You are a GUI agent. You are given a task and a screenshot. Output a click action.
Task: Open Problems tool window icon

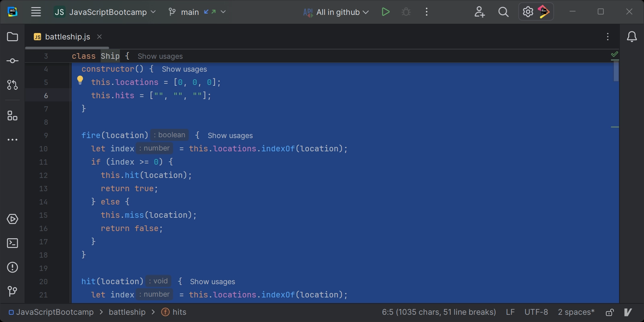12,267
